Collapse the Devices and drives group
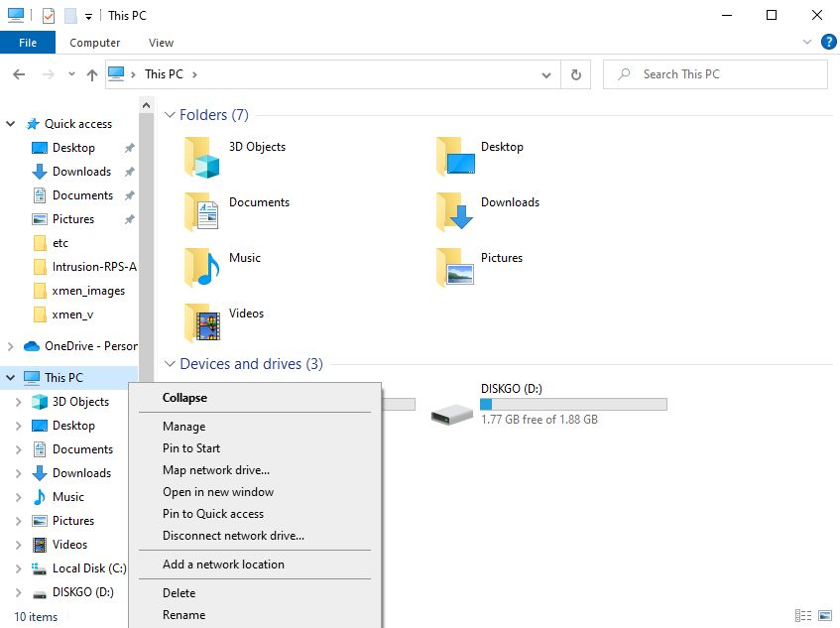Viewport: 840px width, 628px height. 170,364
